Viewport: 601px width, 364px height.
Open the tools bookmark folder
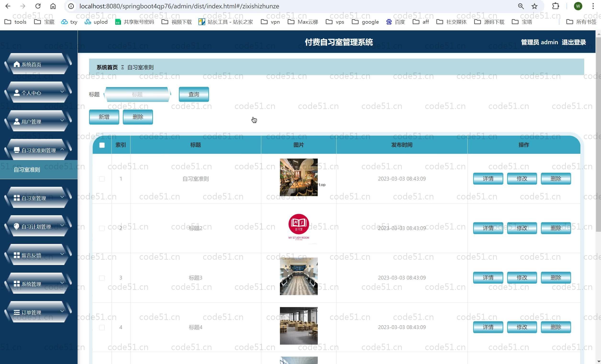point(15,22)
